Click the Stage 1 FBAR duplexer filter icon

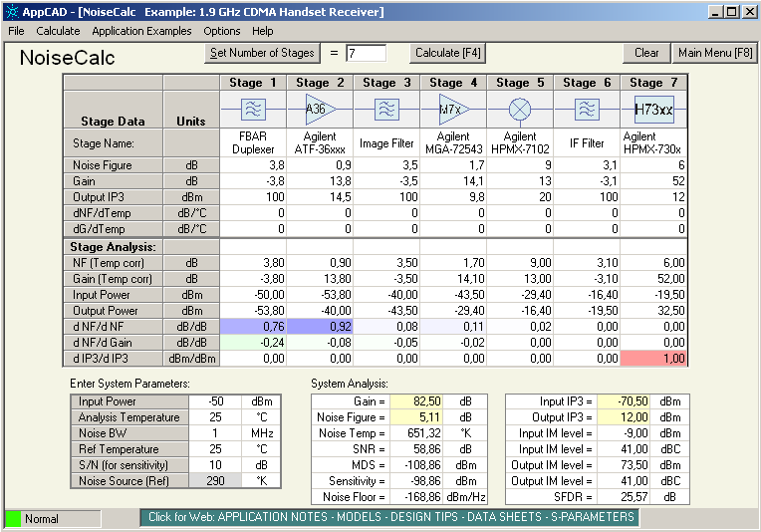[253, 110]
